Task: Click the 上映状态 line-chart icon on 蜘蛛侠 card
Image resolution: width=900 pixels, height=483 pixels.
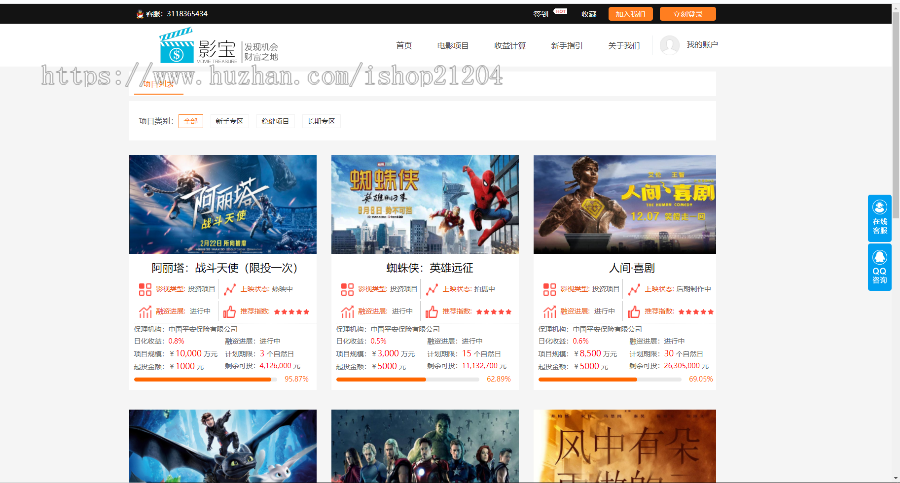Action: click(x=432, y=289)
